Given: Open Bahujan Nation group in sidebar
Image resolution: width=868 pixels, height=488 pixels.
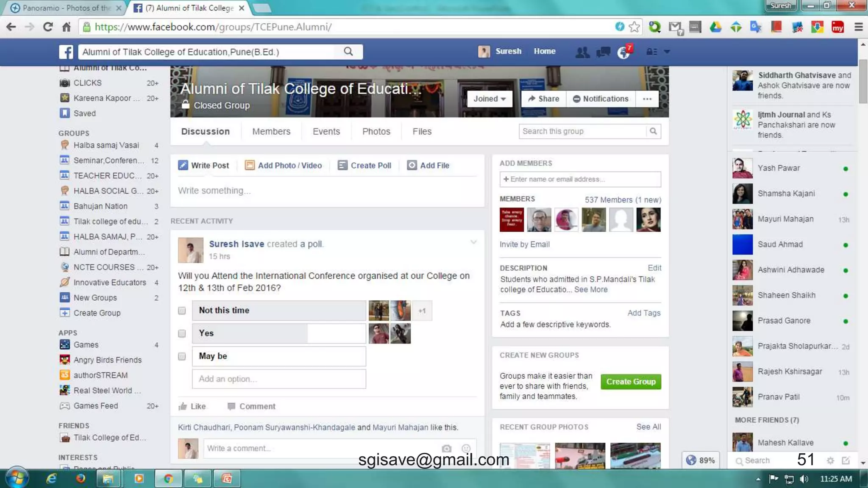Looking at the screenshot, I should (110, 206).
